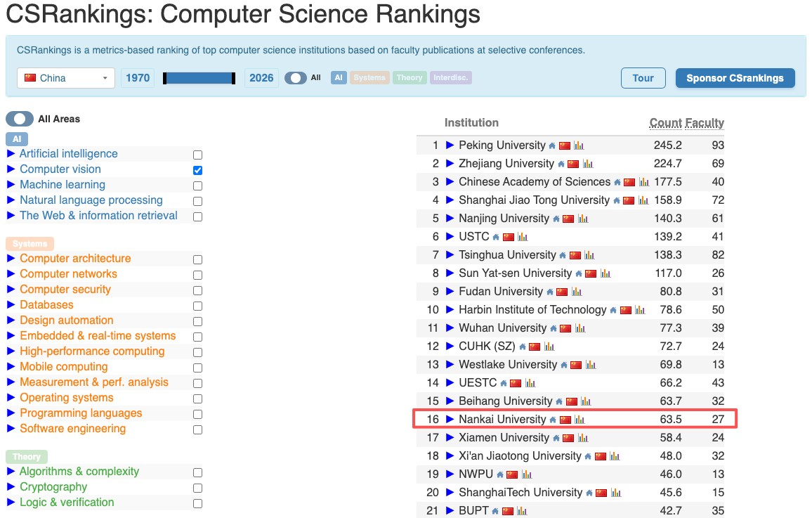Click the home icon next to NWPU

(x=500, y=474)
